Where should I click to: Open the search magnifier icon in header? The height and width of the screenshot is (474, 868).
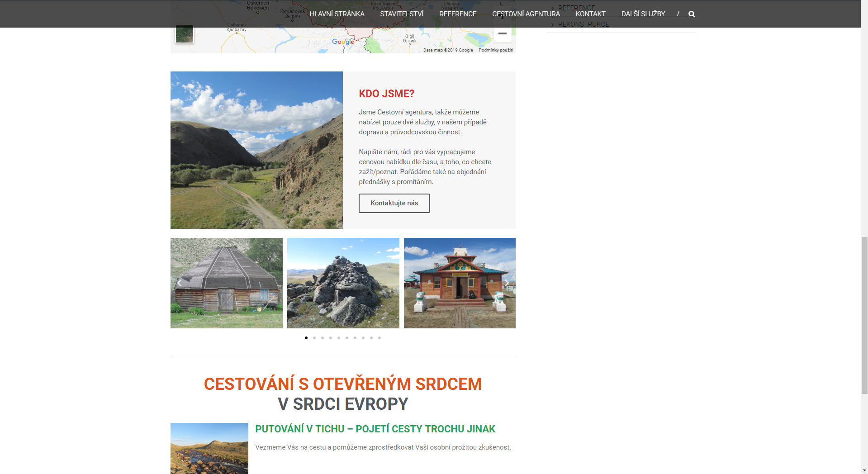coord(692,14)
